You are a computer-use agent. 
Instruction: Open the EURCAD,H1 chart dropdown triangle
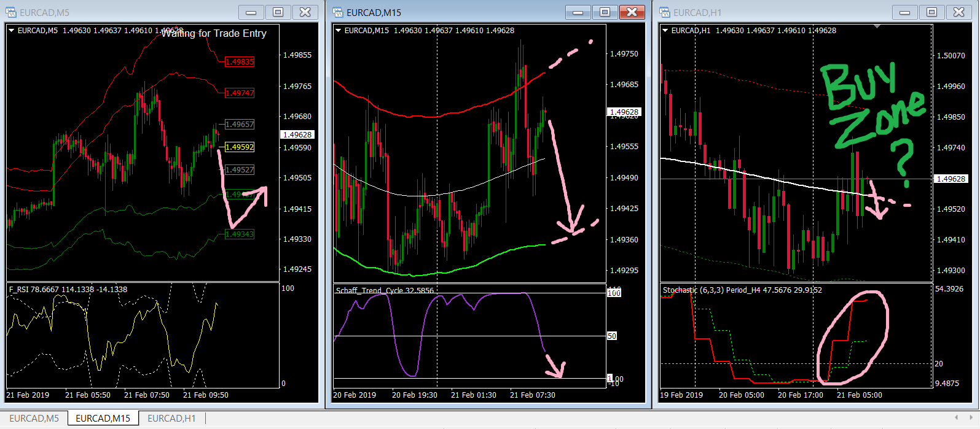665,30
